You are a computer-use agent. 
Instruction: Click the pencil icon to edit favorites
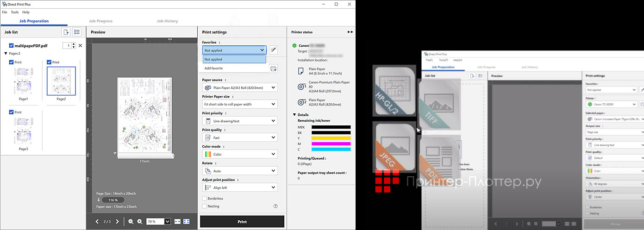(x=274, y=50)
